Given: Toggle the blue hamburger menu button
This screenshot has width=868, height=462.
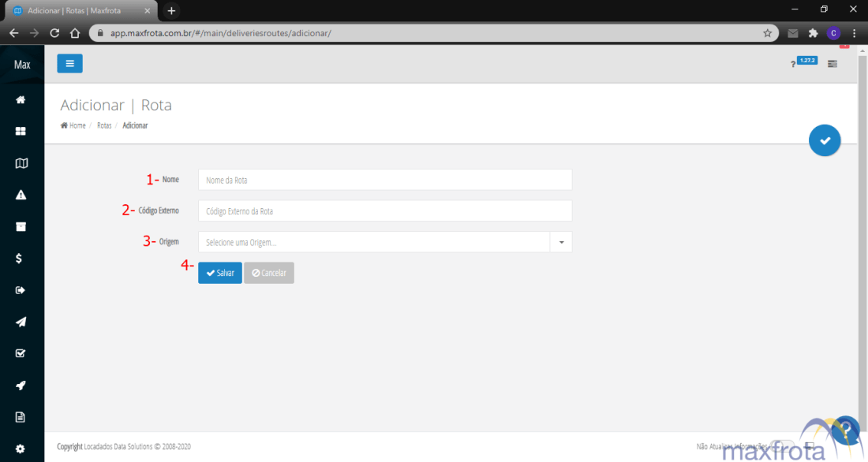Looking at the screenshot, I should coord(69,64).
